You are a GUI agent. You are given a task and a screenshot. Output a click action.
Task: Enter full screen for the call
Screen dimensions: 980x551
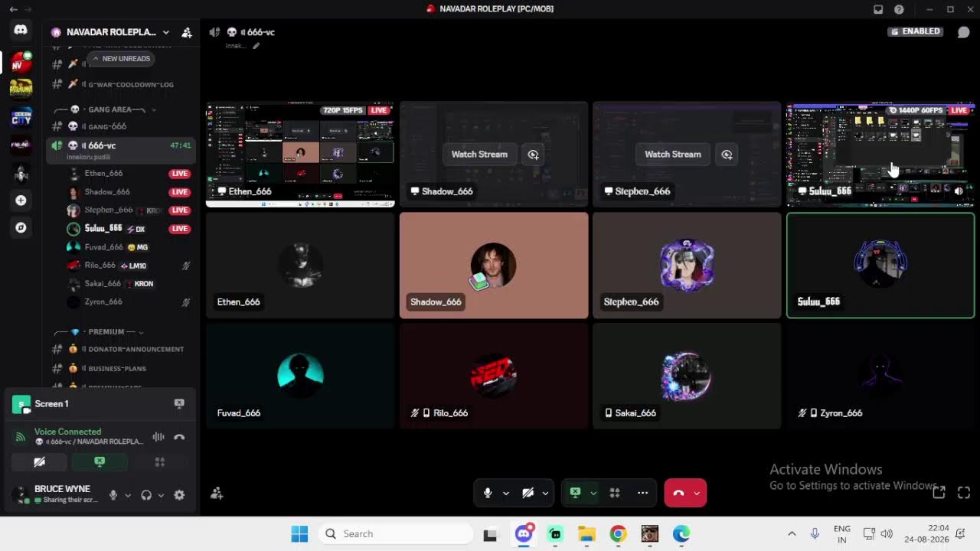click(964, 493)
